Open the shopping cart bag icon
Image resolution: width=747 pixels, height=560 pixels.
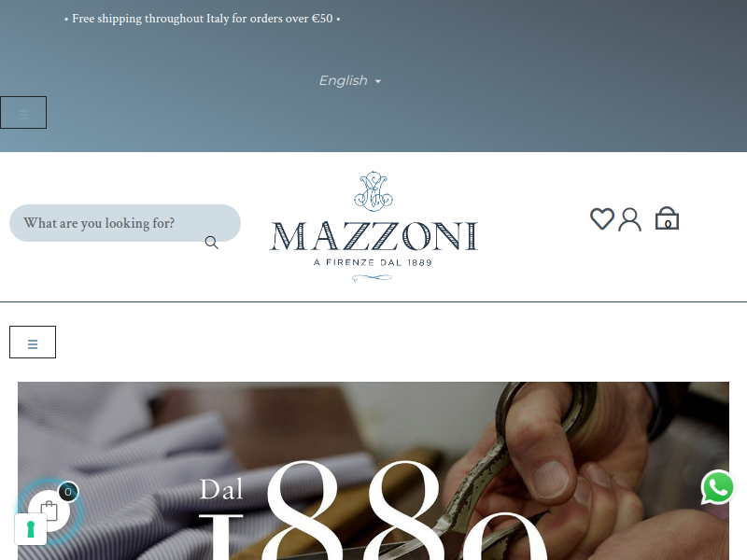[667, 218]
